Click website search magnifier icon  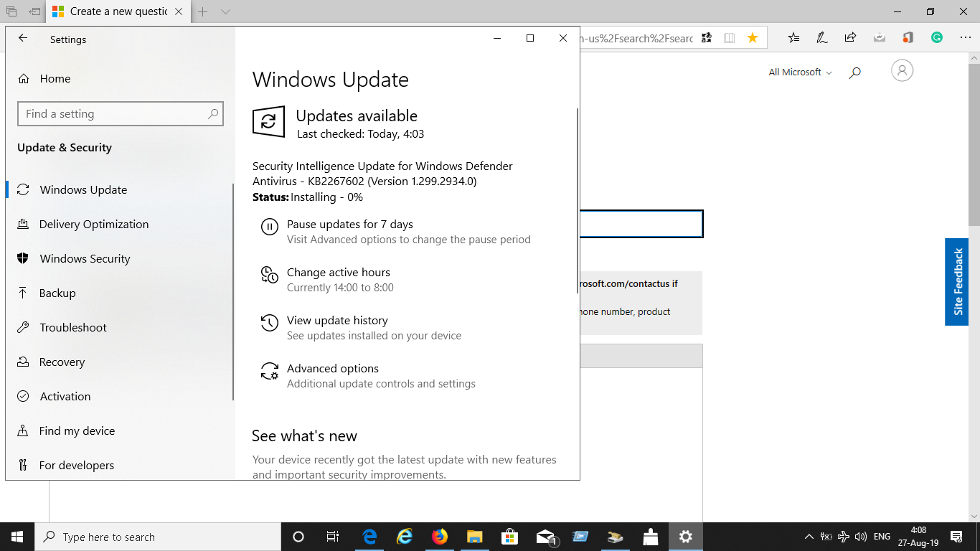point(855,72)
